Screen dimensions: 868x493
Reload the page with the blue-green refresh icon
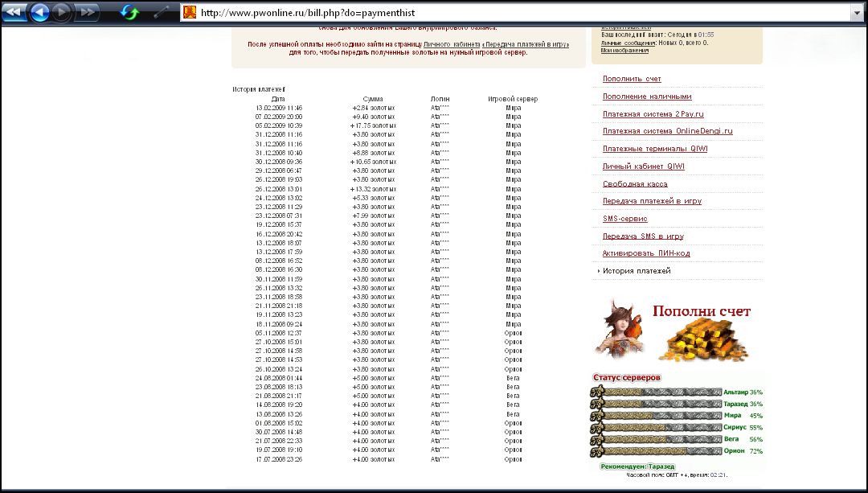[x=129, y=12]
